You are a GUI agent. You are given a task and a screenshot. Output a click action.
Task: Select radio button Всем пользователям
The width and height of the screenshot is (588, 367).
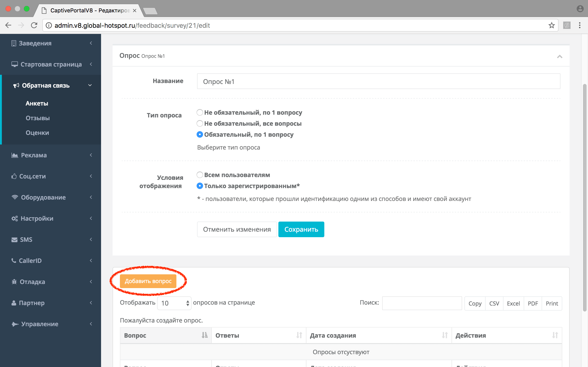[x=199, y=175]
